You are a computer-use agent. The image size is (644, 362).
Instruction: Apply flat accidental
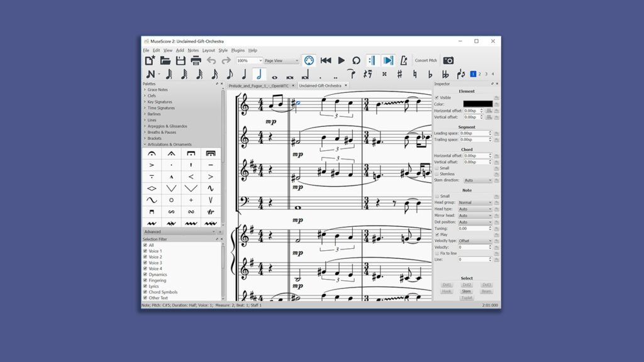click(430, 74)
